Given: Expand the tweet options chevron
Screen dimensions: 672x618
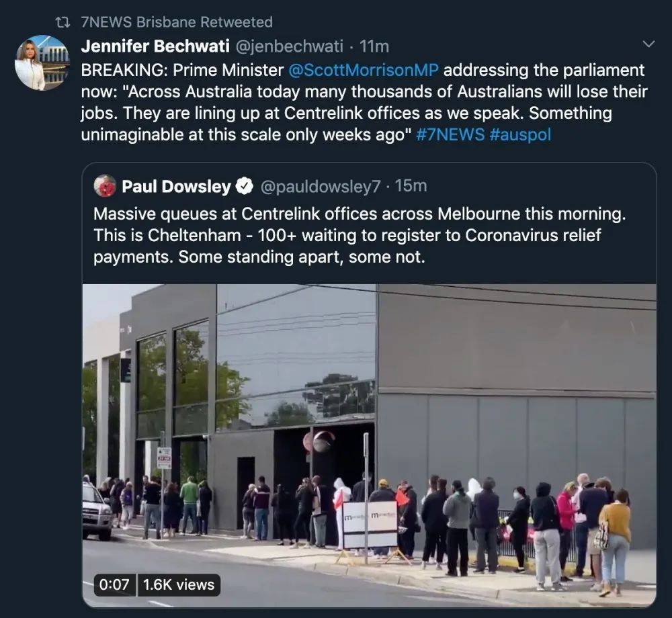Looking at the screenshot, I should pyautogui.click(x=649, y=44).
